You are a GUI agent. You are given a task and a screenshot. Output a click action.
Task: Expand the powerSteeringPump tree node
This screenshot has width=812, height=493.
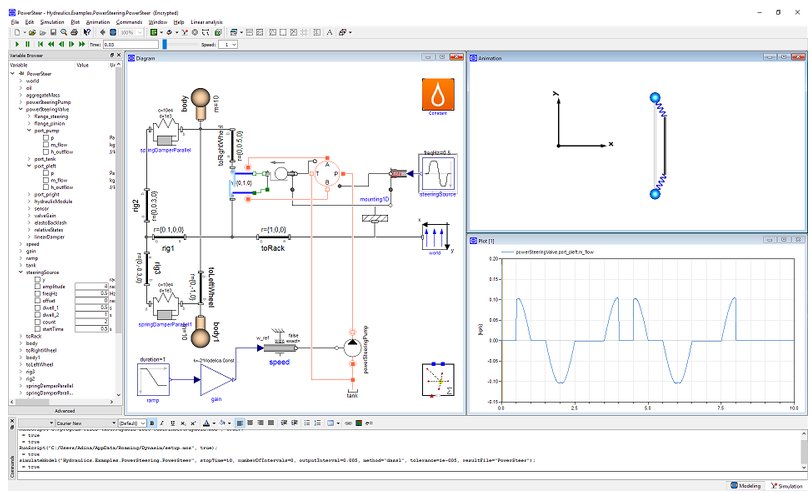point(19,102)
